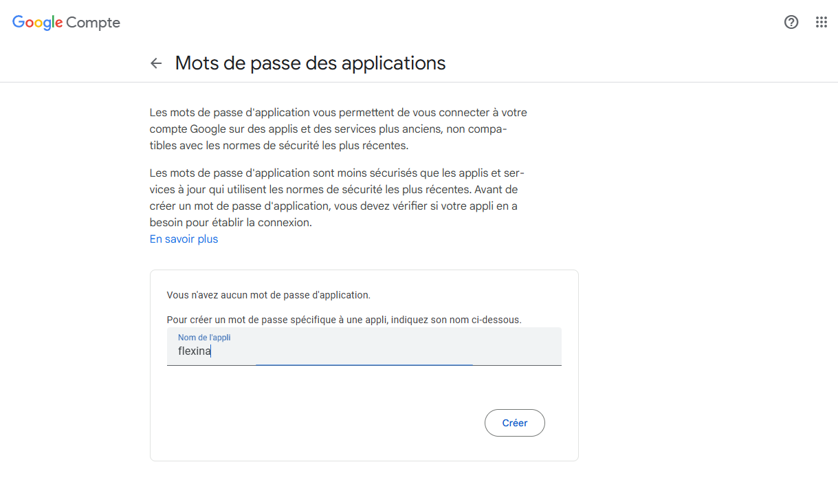Click the flexina text inside the field
The width and height of the screenshot is (838, 504).
[x=195, y=351]
